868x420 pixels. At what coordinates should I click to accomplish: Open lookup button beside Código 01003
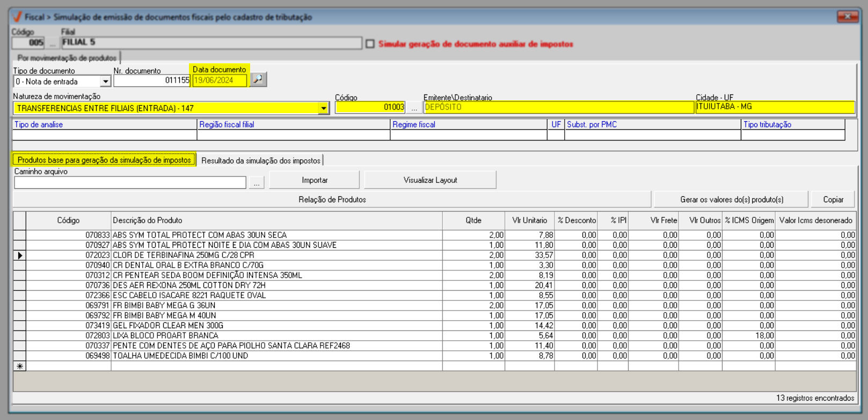[x=414, y=108]
